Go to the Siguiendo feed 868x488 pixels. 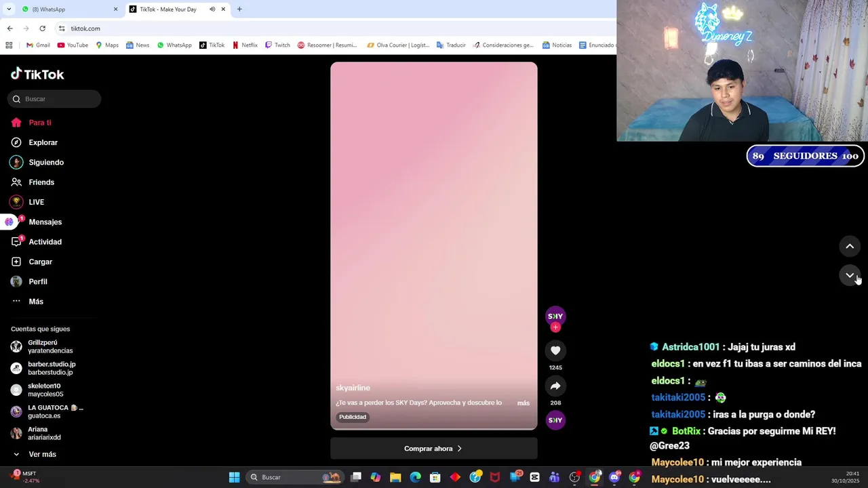pos(45,163)
